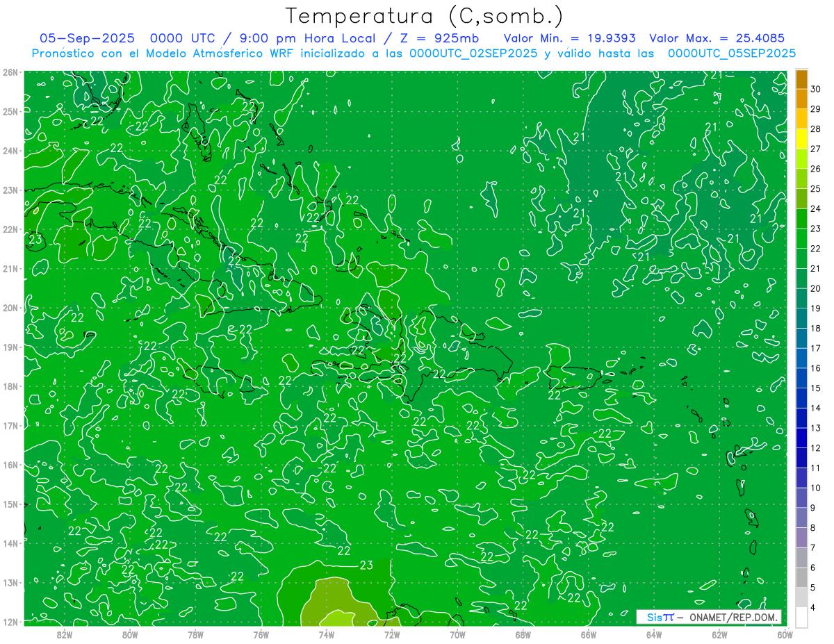Click the '17N' latitude axis label

pos(10,425)
